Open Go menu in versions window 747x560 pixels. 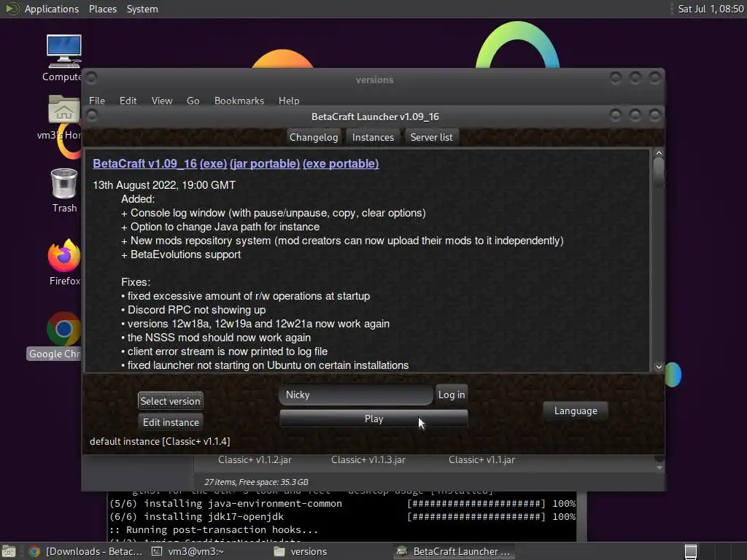click(x=193, y=101)
